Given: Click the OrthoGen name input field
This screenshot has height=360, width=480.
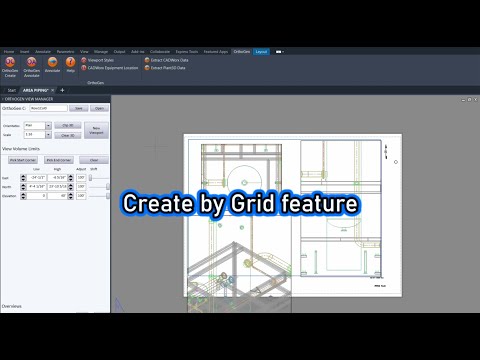Looking at the screenshot, I should pos(48,108).
